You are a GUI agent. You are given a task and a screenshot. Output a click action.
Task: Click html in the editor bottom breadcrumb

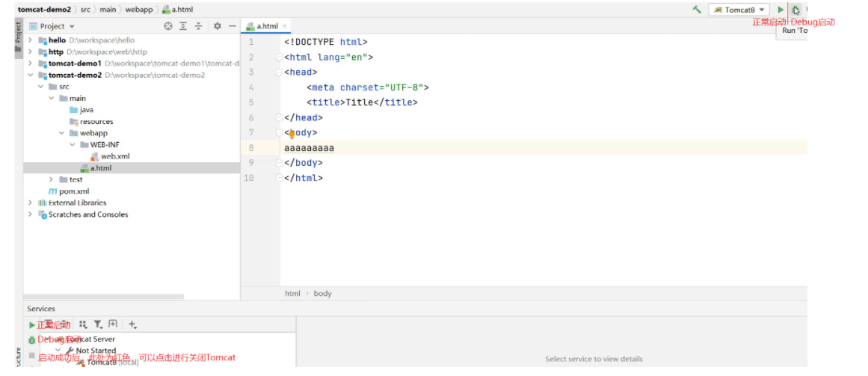[x=292, y=294]
